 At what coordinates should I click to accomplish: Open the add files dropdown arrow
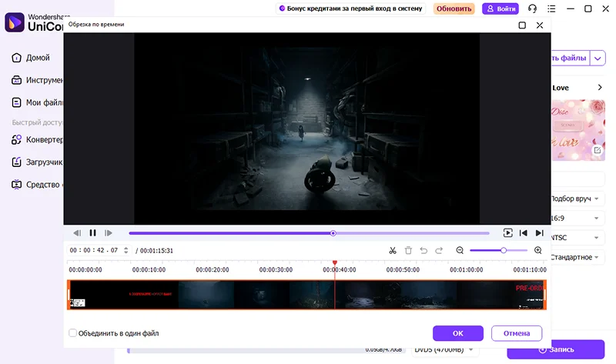pos(598,58)
